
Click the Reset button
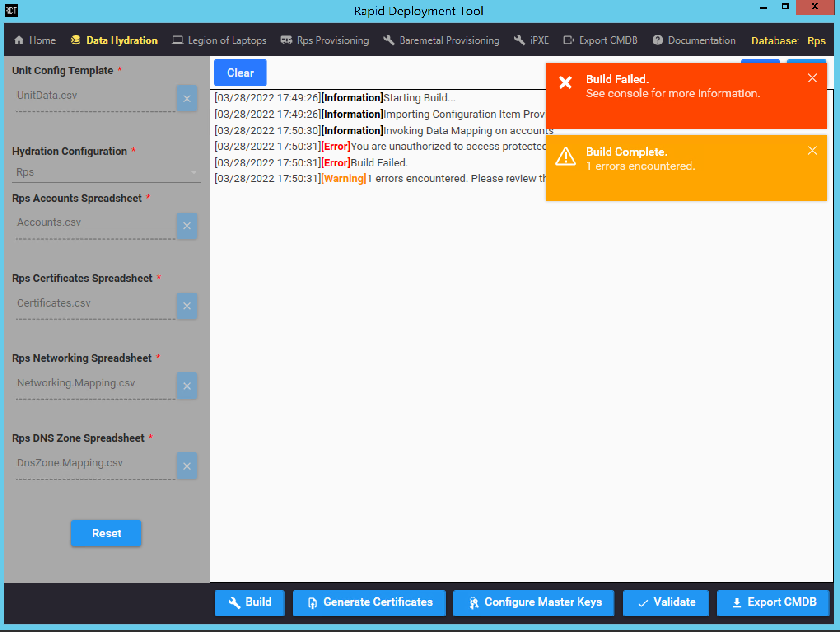[107, 533]
